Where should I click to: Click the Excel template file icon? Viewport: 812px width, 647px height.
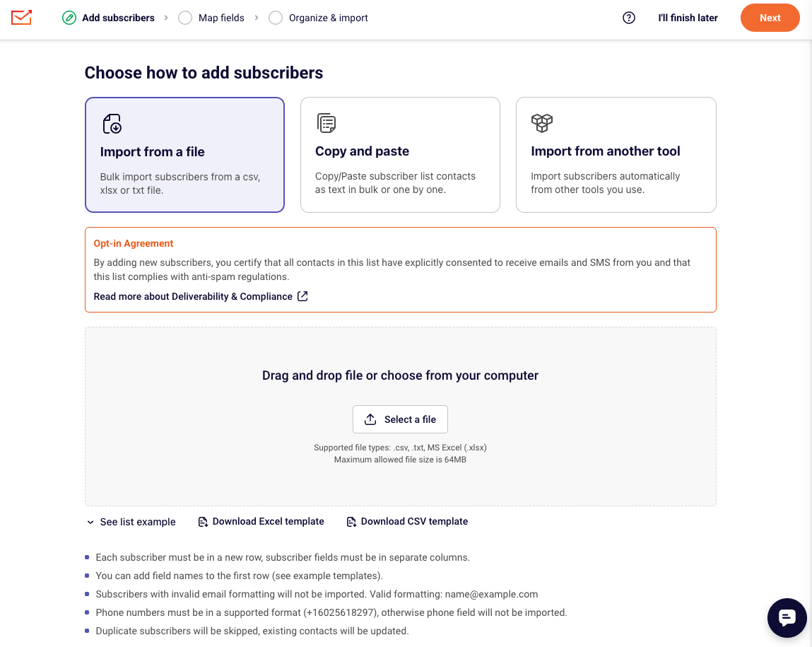[203, 522]
